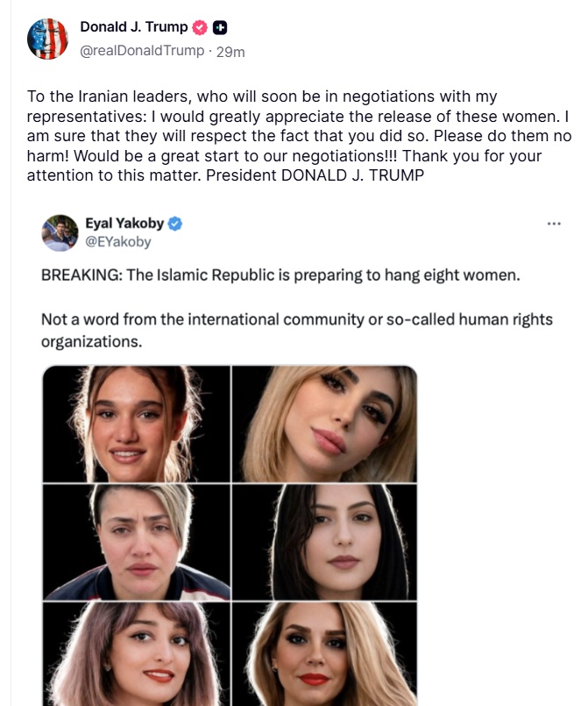Click the 29m timestamp on the post
This screenshot has height=706, width=588.
click(x=230, y=52)
